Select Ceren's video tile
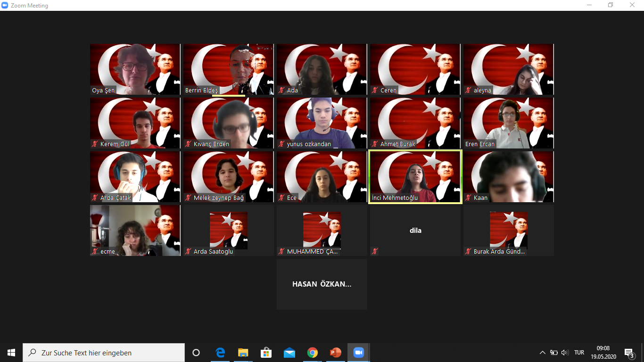Screen dimensions: 644x362 pos(415,69)
